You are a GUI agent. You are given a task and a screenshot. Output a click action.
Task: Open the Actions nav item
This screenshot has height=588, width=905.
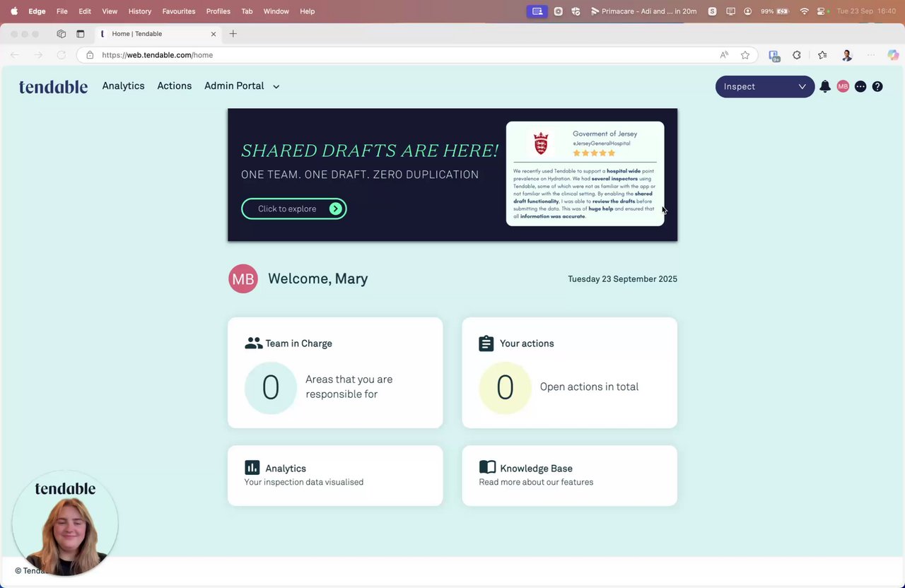pyautogui.click(x=175, y=86)
